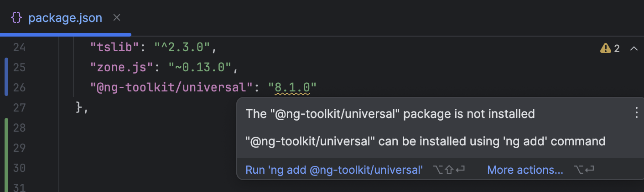Close the package.json editor tab
Viewport: 644px width, 192px height.
(117, 18)
